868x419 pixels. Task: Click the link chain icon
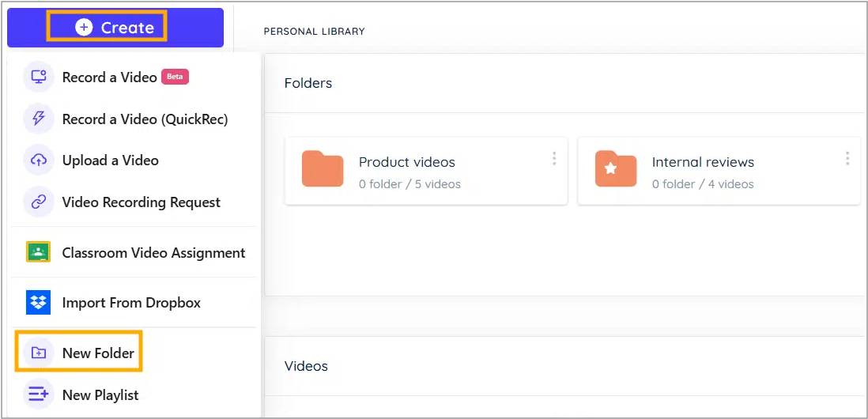[x=38, y=202]
